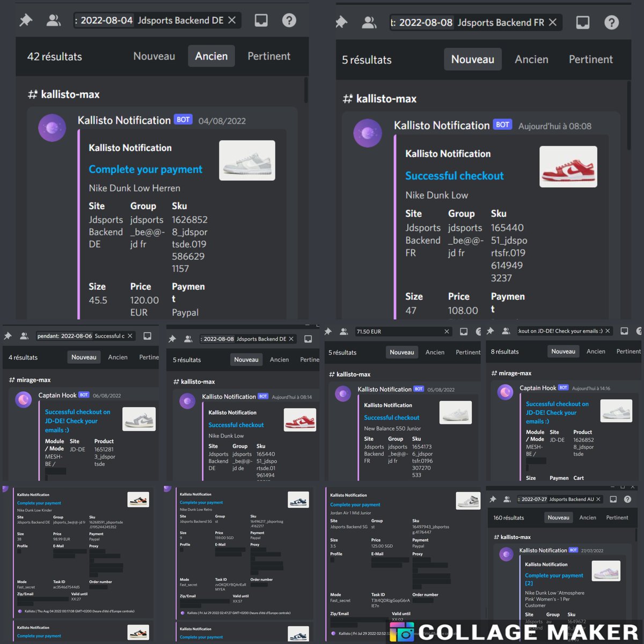Open inbox icon next to the Backend FR search
The height and width of the screenshot is (644, 644).
point(582,22)
